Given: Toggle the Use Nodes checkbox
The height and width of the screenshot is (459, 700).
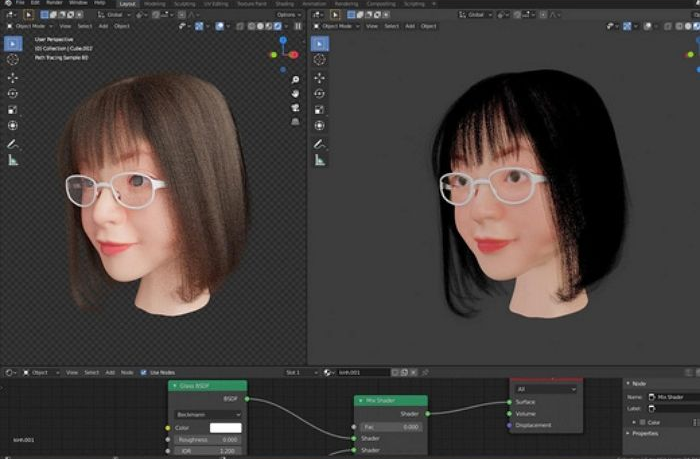Looking at the screenshot, I should point(143,372).
